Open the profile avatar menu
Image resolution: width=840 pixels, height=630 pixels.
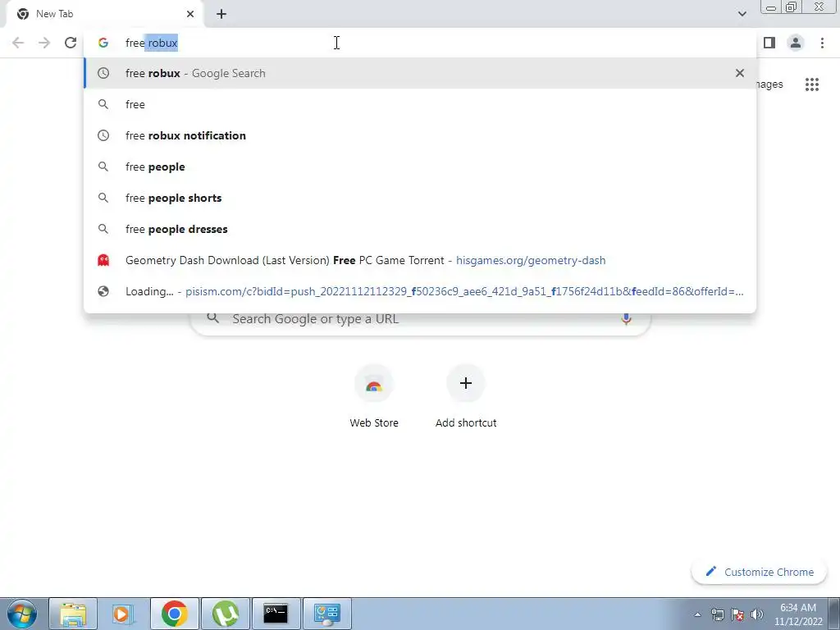tap(796, 43)
